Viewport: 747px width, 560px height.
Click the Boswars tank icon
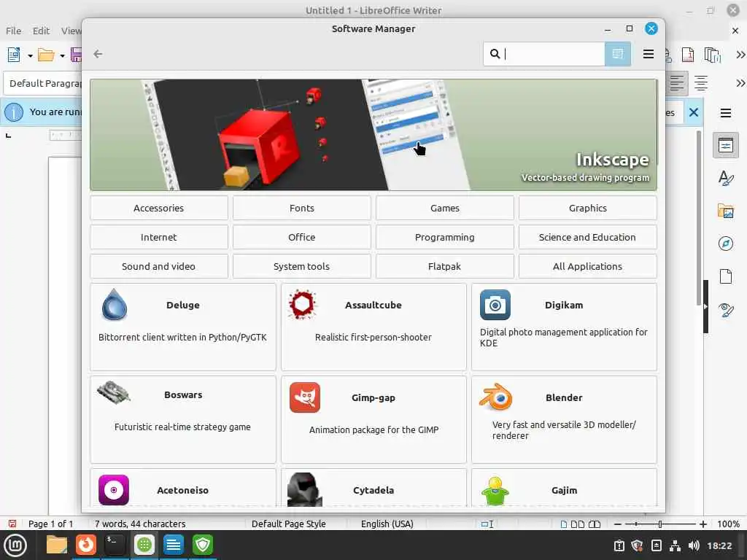[x=113, y=392]
